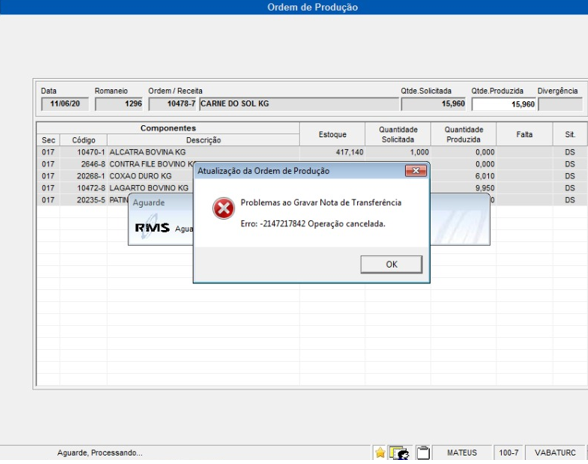Click the Código column header
The height and width of the screenshot is (464, 588).
(84, 140)
